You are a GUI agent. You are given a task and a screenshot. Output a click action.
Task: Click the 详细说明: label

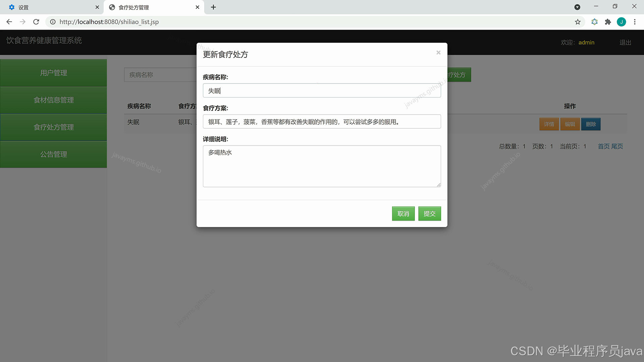pyautogui.click(x=215, y=139)
